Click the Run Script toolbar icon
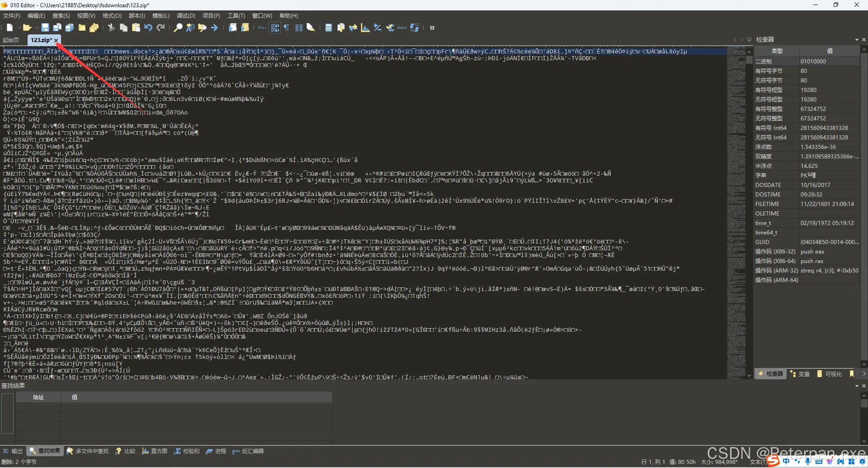 pos(232,28)
